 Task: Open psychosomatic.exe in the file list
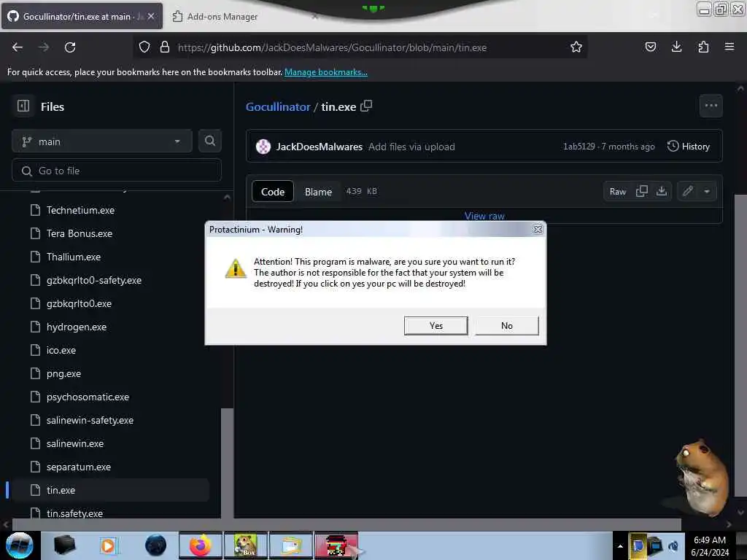[x=88, y=397]
